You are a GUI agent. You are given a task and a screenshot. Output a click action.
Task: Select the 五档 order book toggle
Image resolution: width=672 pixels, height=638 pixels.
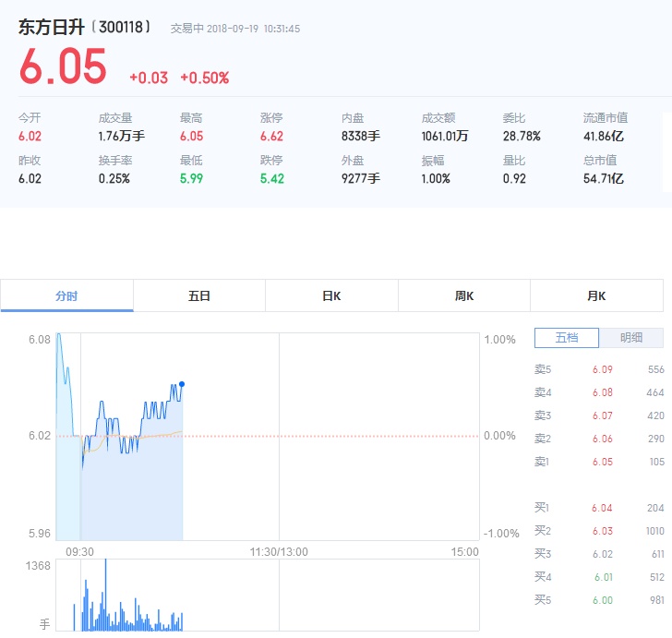click(x=567, y=338)
